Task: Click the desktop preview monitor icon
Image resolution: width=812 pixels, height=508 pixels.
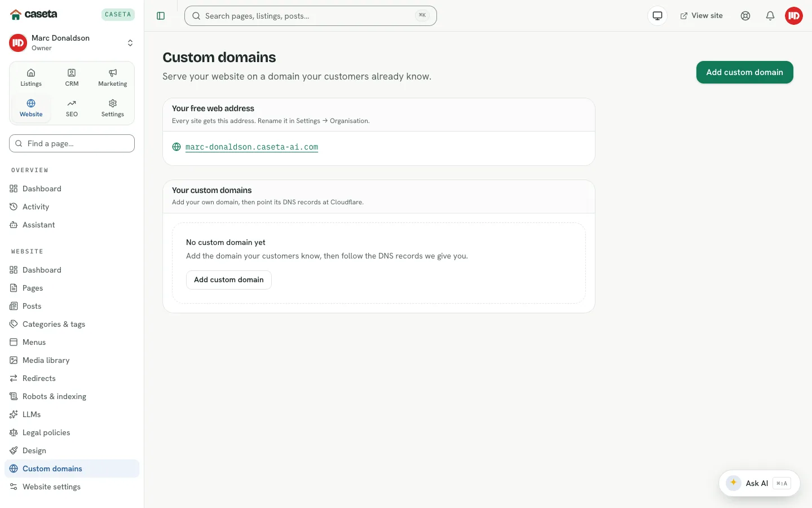Action: [x=657, y=16]
